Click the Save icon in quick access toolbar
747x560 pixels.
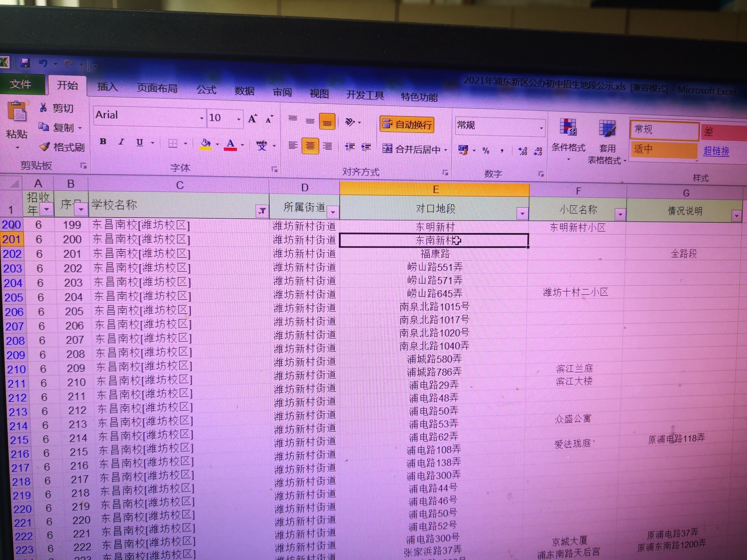coord(25,62)
